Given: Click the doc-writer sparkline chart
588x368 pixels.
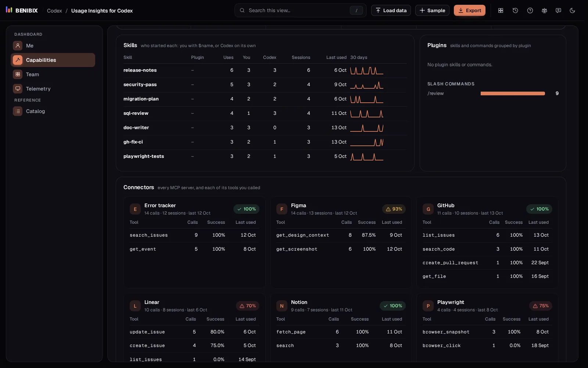Looking at the screenshot, I should point(367,128).
